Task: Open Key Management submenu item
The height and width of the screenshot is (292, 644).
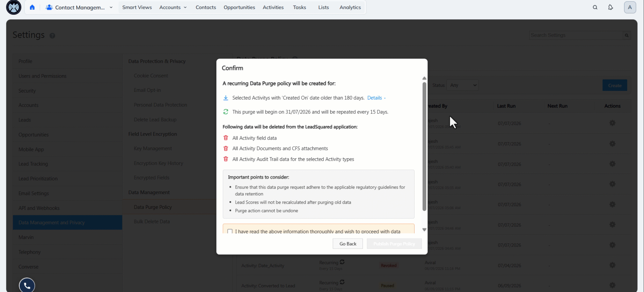Action: [x=153, y=148]
